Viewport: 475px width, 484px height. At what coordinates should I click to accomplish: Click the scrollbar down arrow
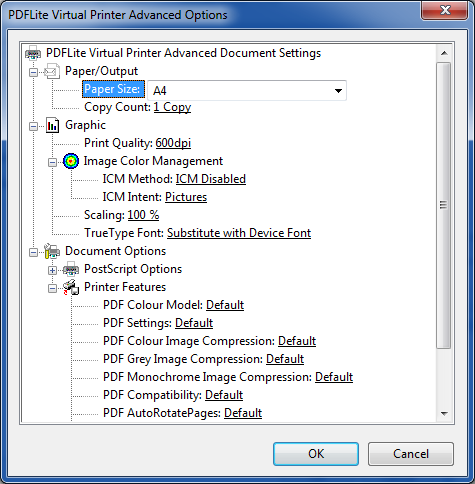tap(444, 414)
